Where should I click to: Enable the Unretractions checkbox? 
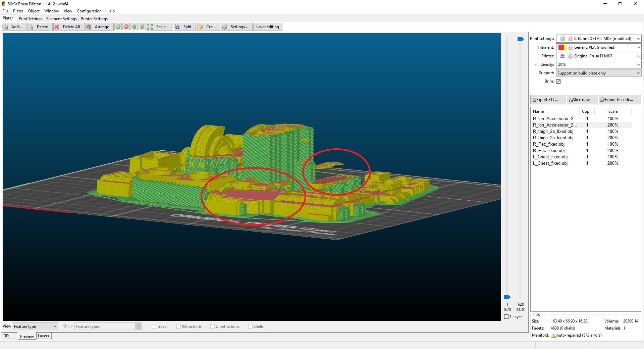click(213, 327)
